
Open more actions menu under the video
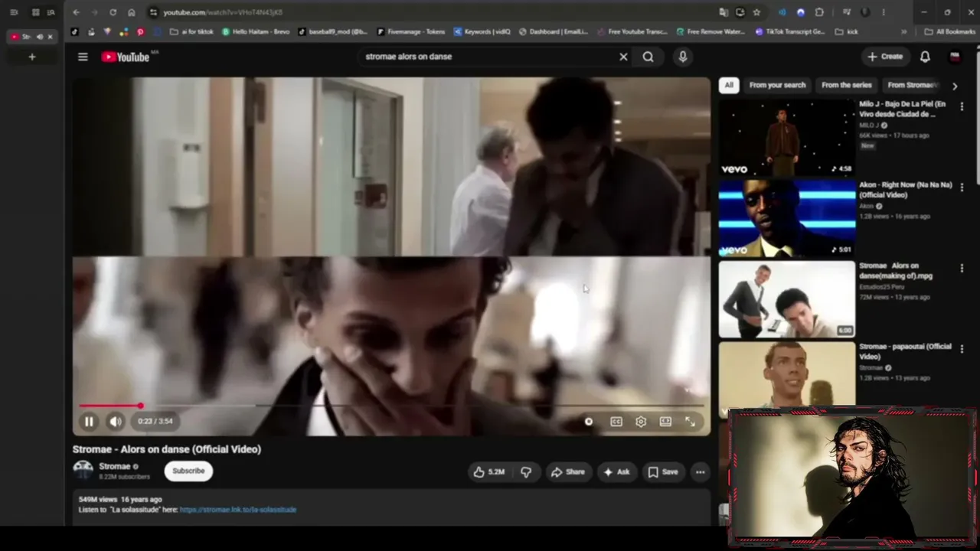tap(700, 472)
